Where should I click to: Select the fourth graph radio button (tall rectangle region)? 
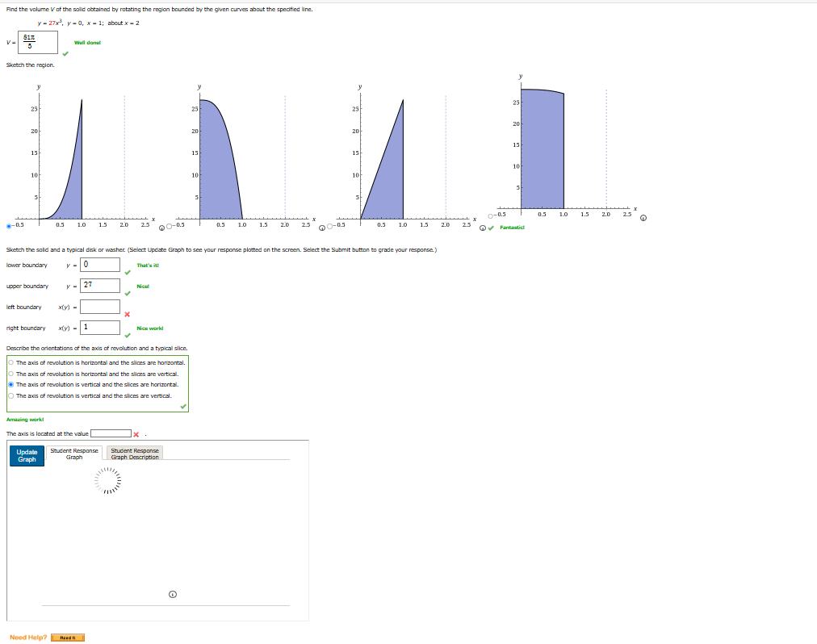[490, 216]
